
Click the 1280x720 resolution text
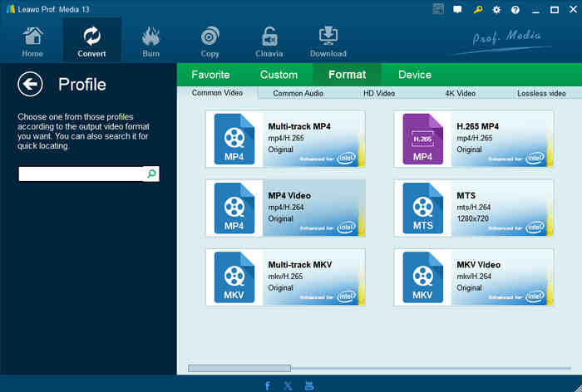472,218
